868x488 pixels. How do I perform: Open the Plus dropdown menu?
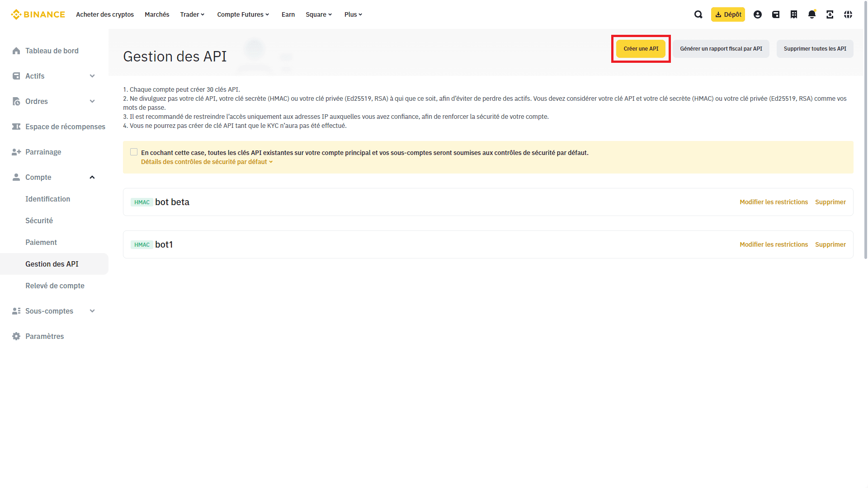(354, 14)
